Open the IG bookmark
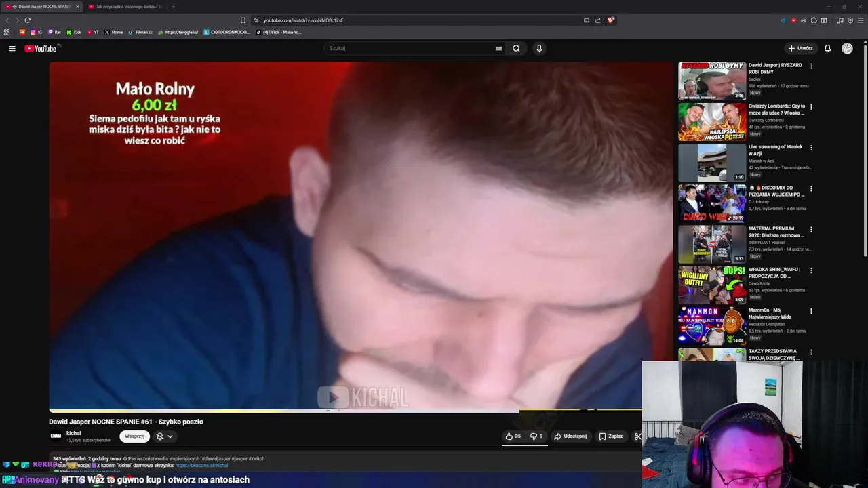The image size is (868, 488). click(37, 32)
